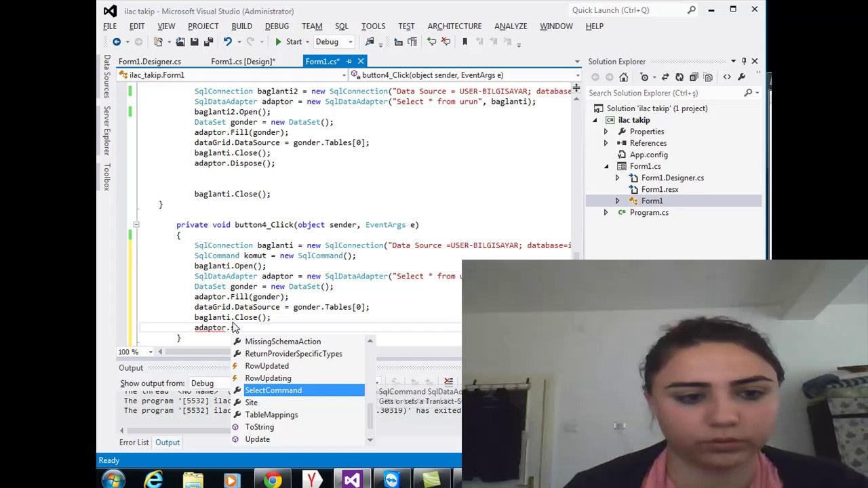The width and height of the screenshot is (868, 488).
Task: Open Windows Explorer folder from taskbar
Action: [x=193, y=480]
